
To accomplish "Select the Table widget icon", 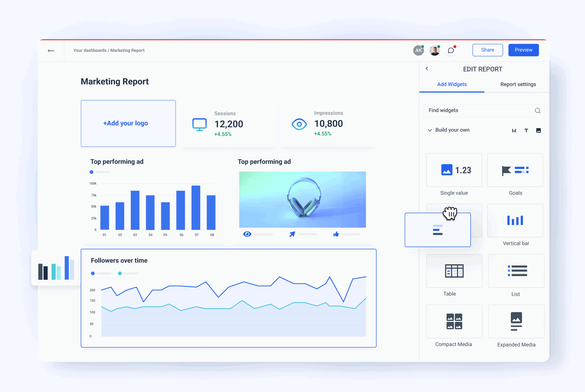I will tap(454, 271).
